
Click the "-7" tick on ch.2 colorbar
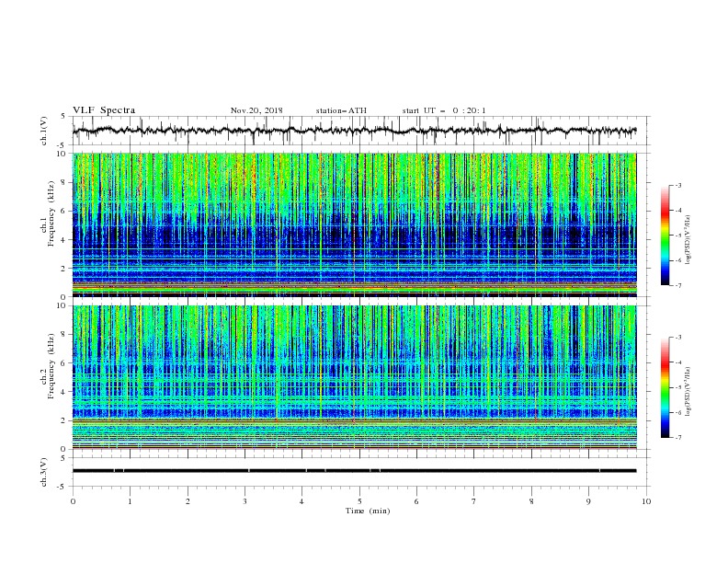click(x=677, y=438)
